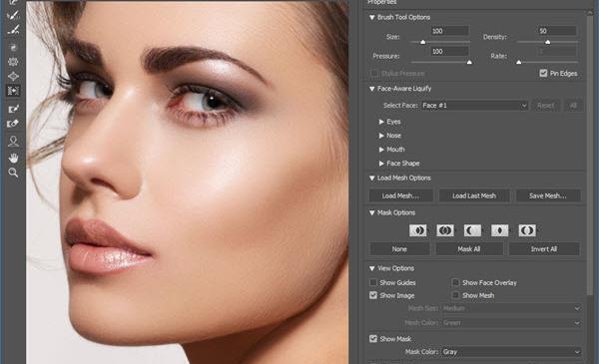
Task: Collapse the Face-Aware Liquify section
Action: coord(371,89)
